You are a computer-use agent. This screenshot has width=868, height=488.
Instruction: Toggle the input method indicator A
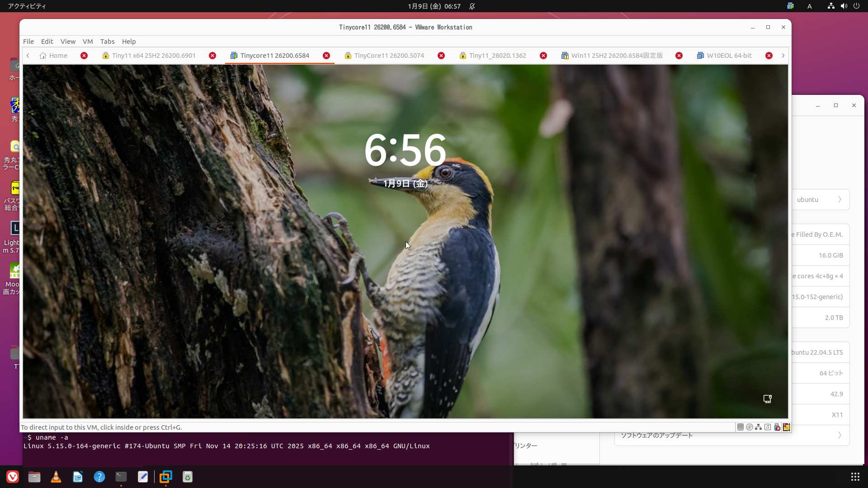click(x=810, y=6)
